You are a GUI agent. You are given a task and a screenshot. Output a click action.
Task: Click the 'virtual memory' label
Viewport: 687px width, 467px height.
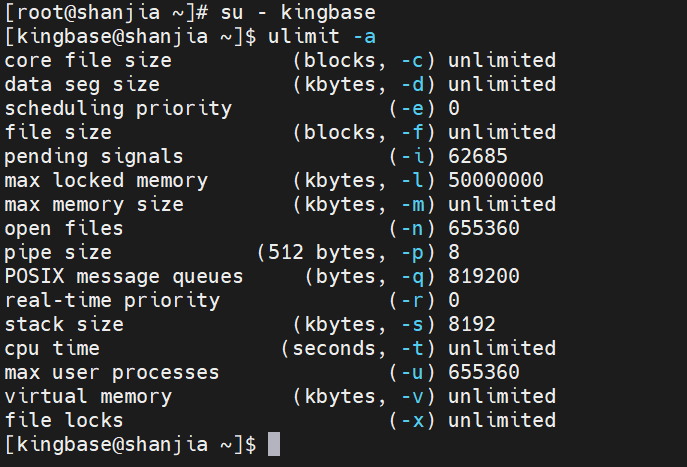click(x=88, y=397)
